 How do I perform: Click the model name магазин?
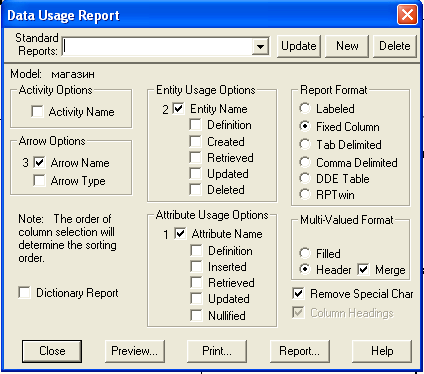click(x=73, y=74)
